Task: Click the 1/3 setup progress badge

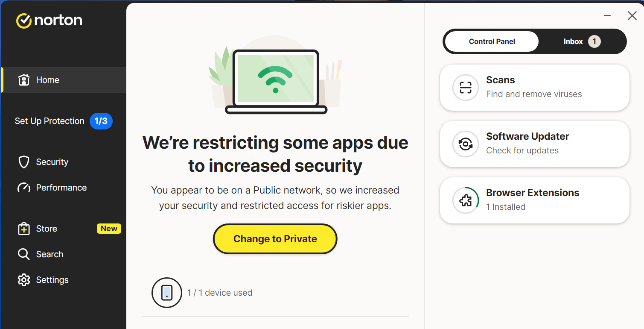Action: tap(101, 121)
